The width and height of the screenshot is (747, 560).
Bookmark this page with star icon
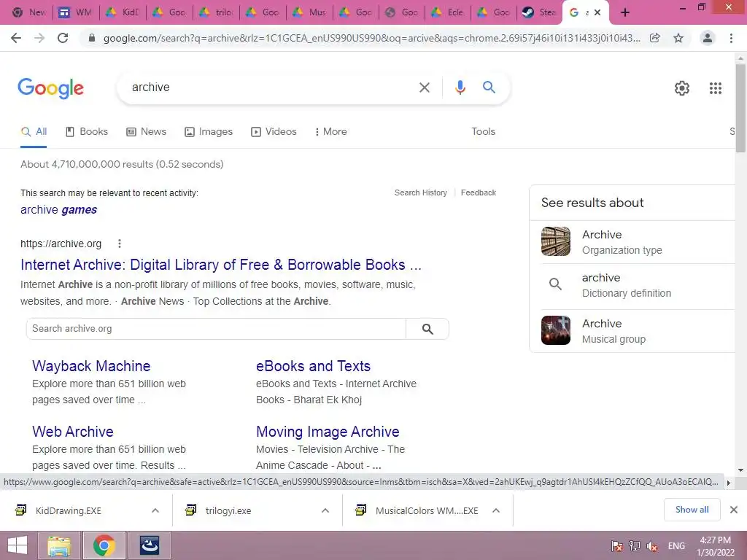tap(678, 38)
